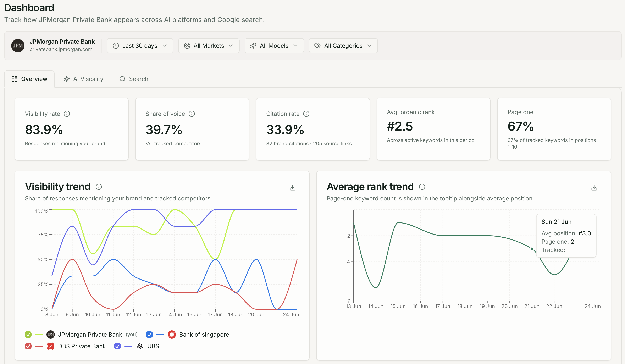Open the All Models dropdown
This screenshot has height=364, width=625.
click(274, 46)
